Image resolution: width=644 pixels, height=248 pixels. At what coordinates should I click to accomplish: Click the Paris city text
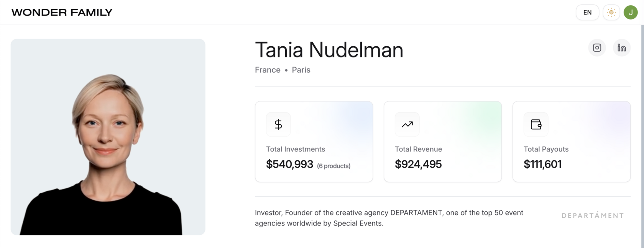point(301,70)
